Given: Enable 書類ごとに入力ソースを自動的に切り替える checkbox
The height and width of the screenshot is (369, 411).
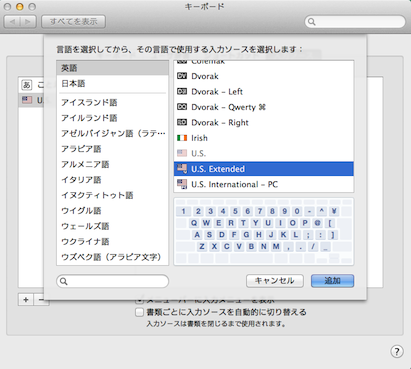Looking at the screenshot, I should tap(139, 312).
